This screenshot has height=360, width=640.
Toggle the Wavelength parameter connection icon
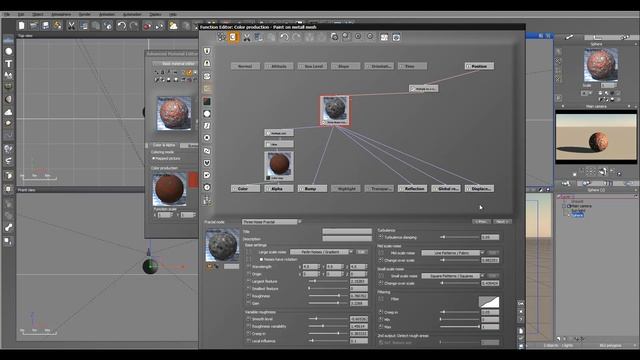(248, 267)
